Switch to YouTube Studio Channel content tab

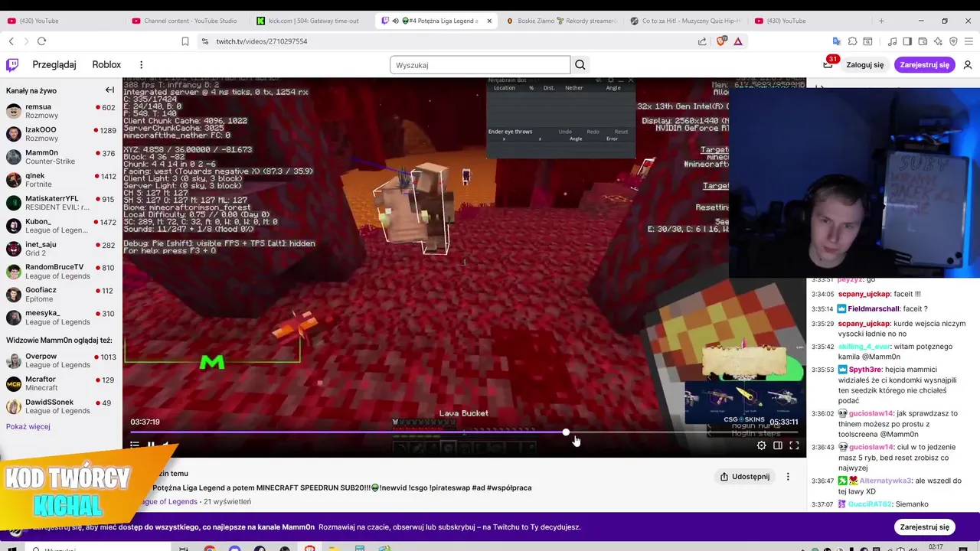click(x=186, y=21)
